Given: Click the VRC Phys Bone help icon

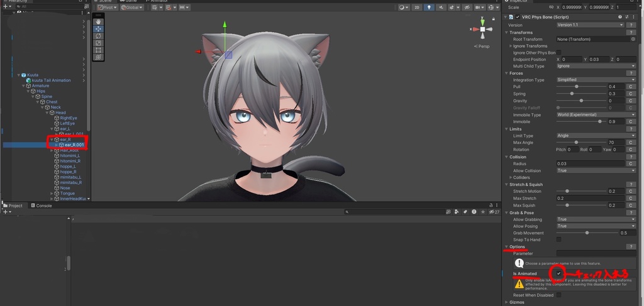Looking at the screenshot, I should click(x=619, y=17).
